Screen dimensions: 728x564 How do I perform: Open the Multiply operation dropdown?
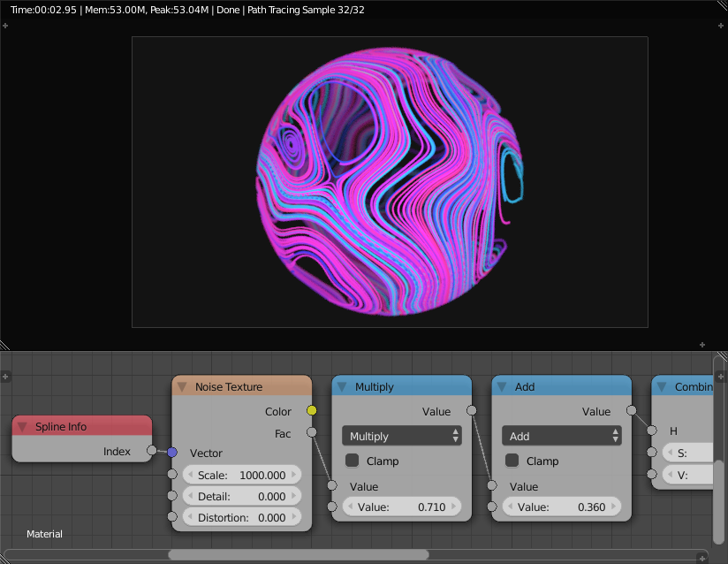[x=402, y=436]
